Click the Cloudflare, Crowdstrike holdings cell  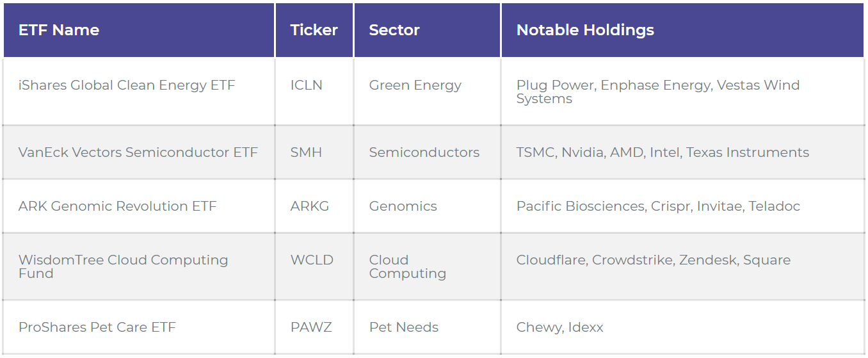pos(654,260)
